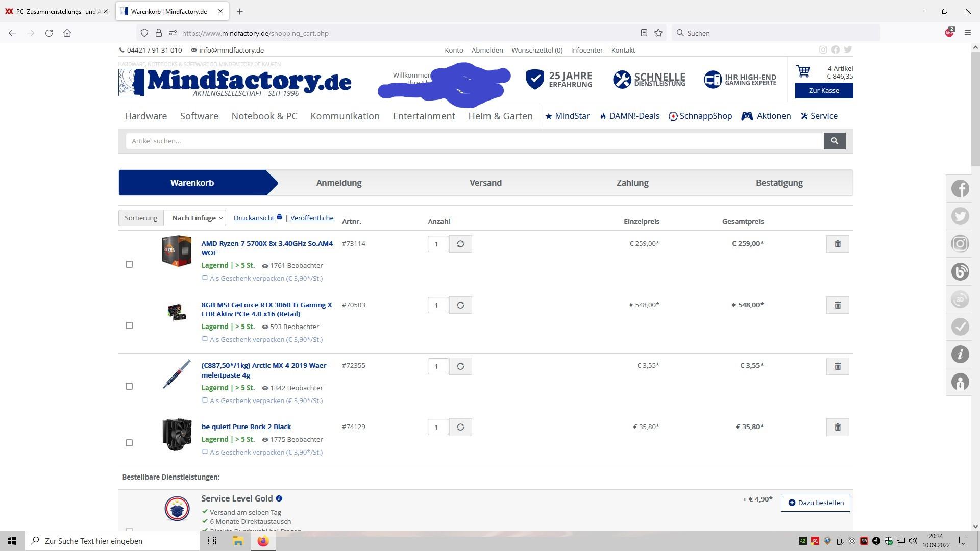Click the search magnifier button
The width and height of the screenshot is (980, 551).
click(x=835, y=141)
